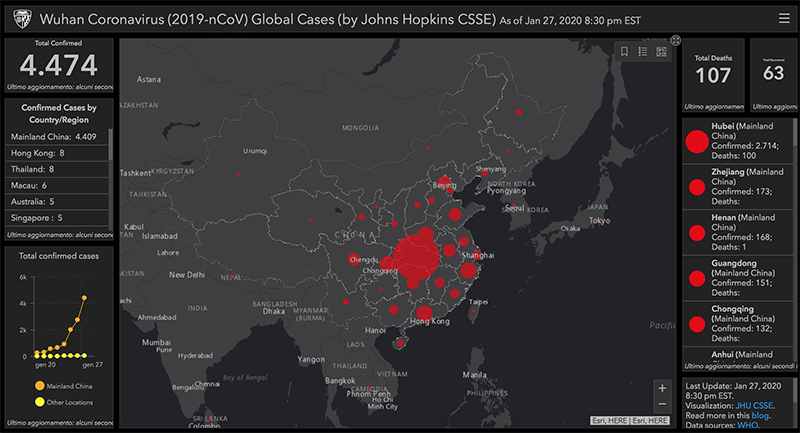Select the Henan province entry

coord(737,232)
